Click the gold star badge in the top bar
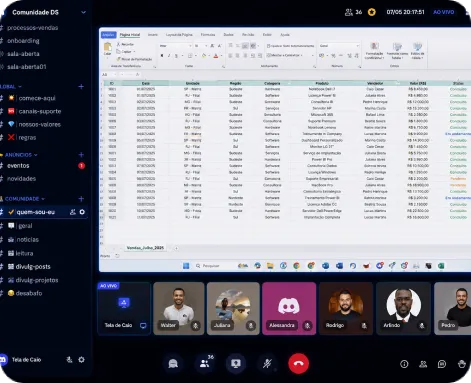This screenshot has height=383, width=471. (x=372, y=12)
